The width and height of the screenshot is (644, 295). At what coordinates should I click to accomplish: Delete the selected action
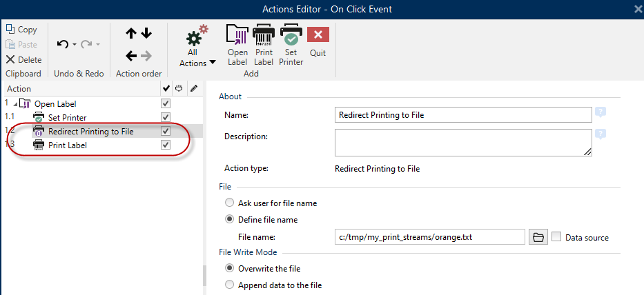pyautogui.click(x=23, y=60)
